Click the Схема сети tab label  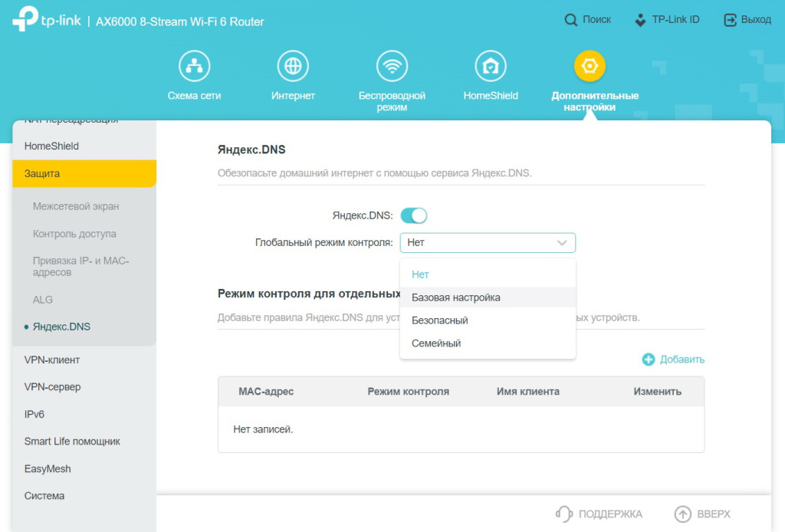[x=194, y=96]
